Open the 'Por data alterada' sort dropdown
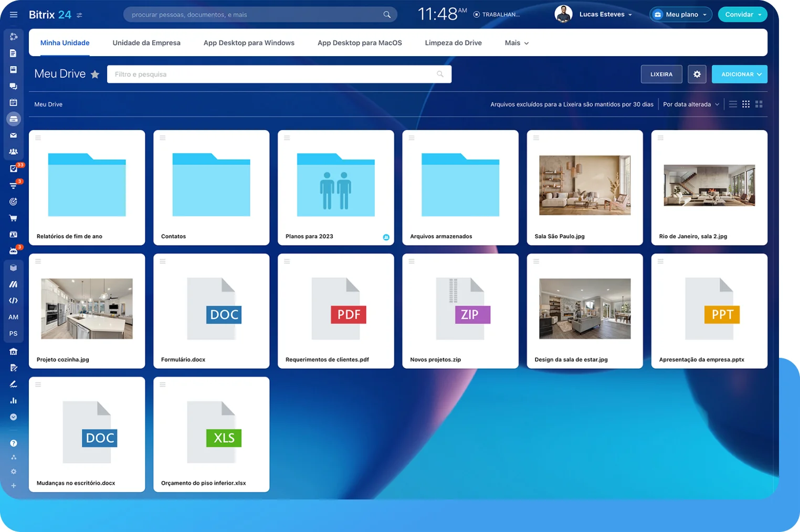 click(690, 104)
